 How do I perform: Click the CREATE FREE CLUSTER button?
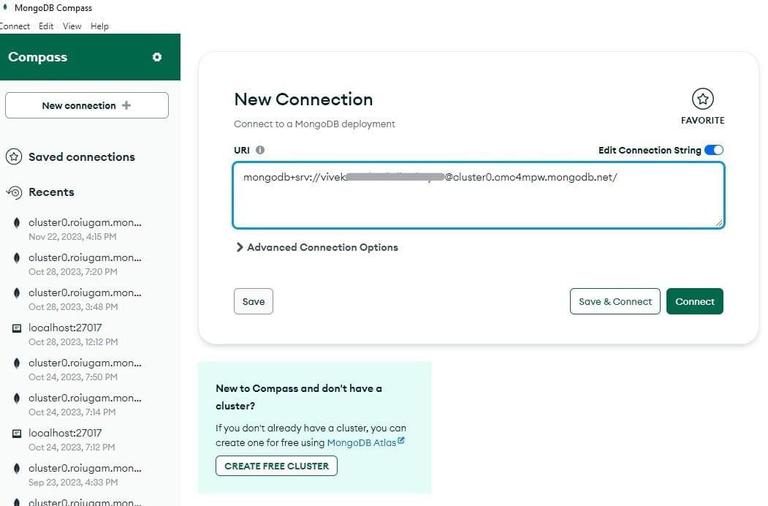[276, 466]
